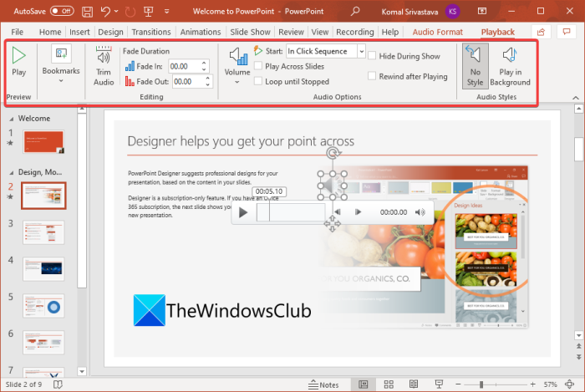Click the speaker audio icon on slide

(332, 186)
